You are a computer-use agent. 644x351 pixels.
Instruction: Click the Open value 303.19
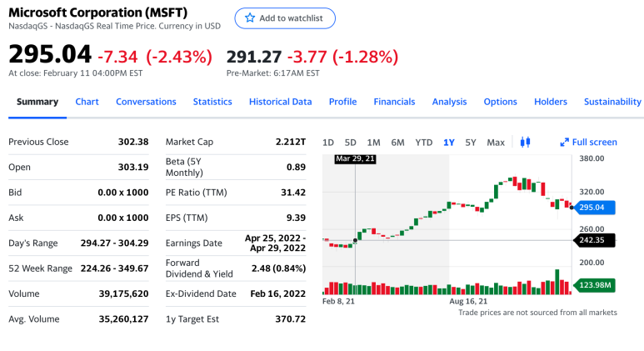point(133,168)
